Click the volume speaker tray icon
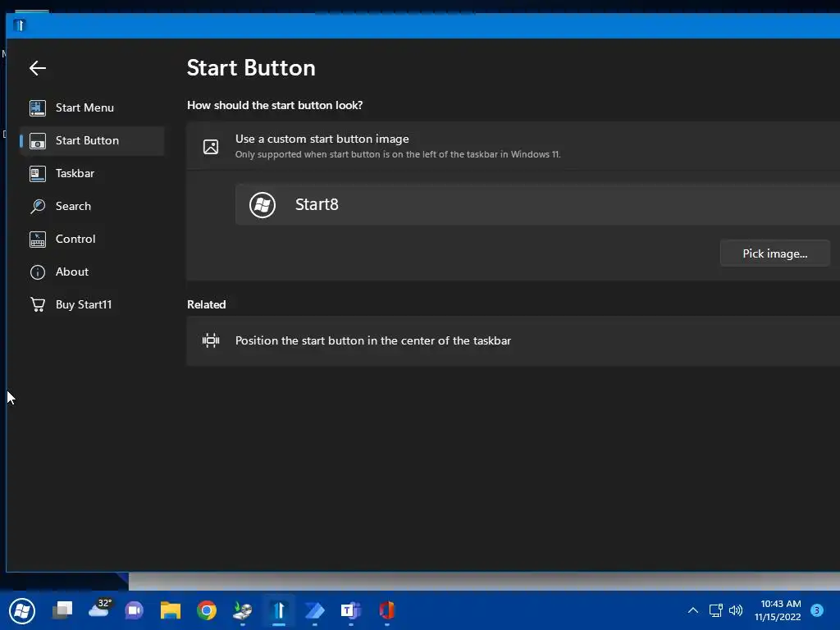This screenshot has width=840, height=630. click(736, 610)
